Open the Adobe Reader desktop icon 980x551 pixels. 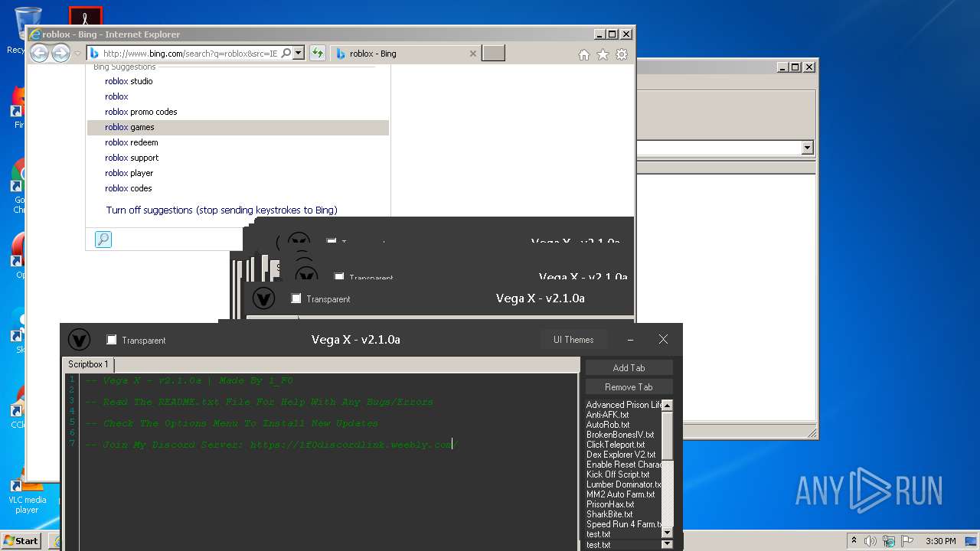coord(85,17)
